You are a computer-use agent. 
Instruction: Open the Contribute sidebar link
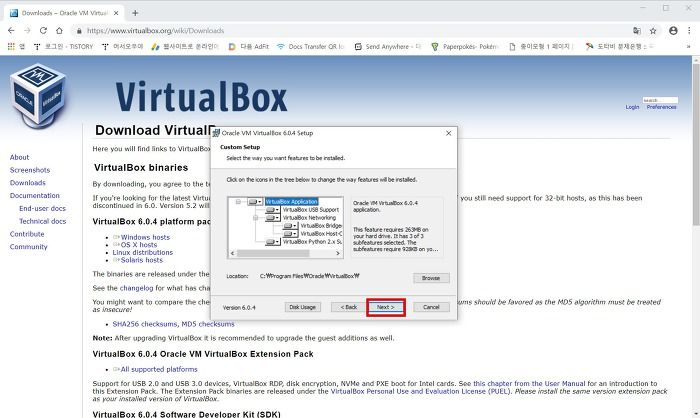[27, 234]
